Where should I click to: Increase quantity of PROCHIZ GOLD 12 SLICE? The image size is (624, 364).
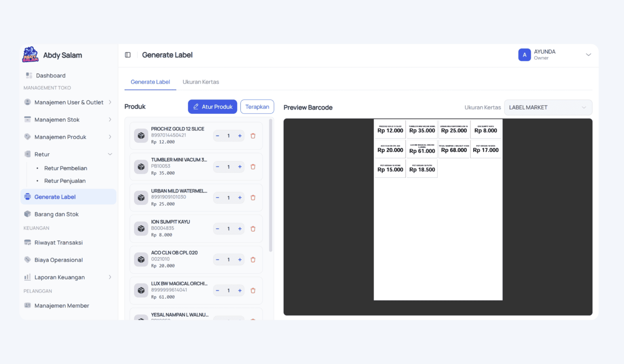pos(240,136)
